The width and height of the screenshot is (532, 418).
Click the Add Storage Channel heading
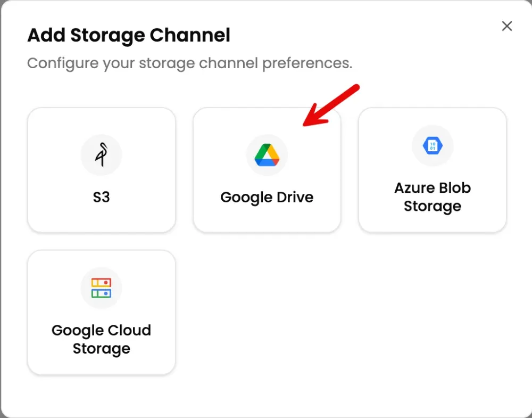tap(129, 35)
